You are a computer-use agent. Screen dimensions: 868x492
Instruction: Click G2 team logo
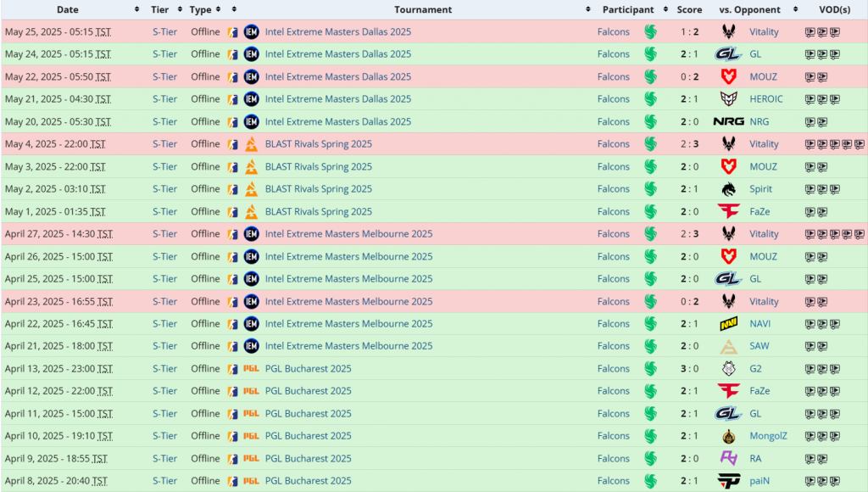728,368
